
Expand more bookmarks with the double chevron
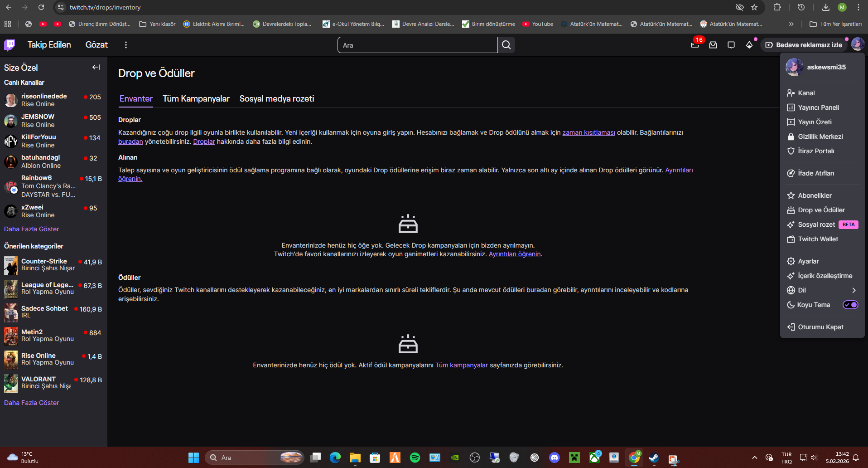(x=791, y=24)
